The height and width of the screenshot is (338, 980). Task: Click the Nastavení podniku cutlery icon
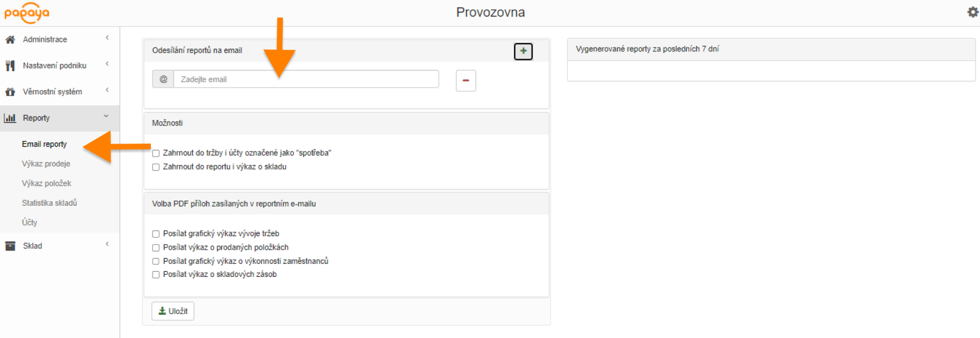(x=10, y=66)
